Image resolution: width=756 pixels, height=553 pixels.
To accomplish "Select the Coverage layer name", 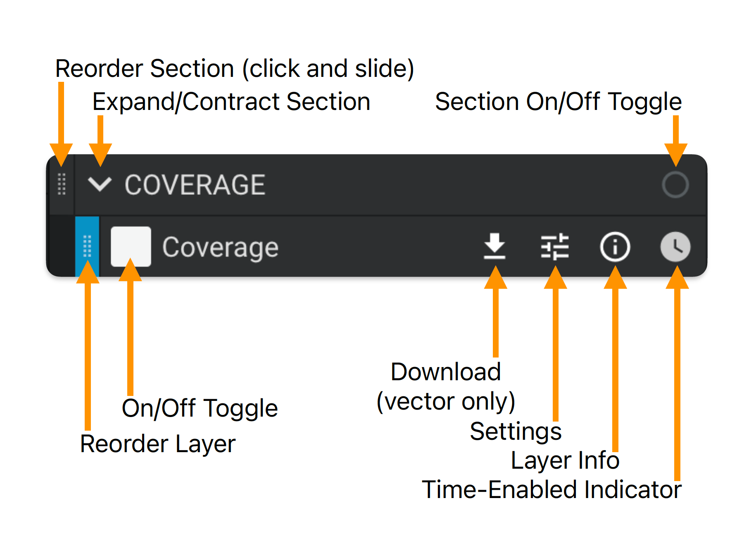I will pyautogui.click(x=220, y=248).
